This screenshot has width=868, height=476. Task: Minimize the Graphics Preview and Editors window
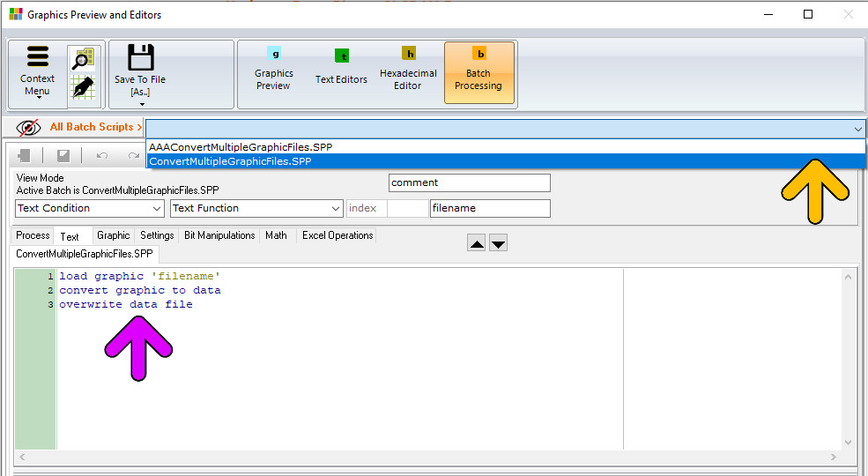[x=768, y=14]
